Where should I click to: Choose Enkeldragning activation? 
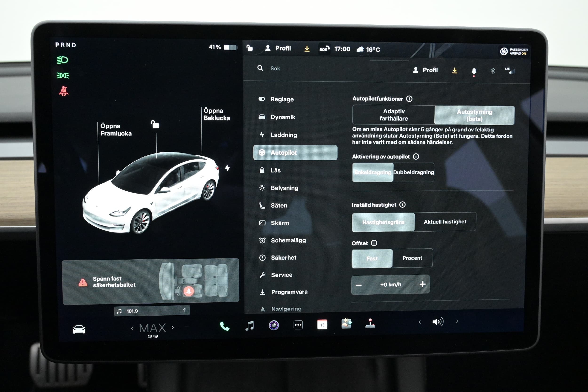pos(373,172)
